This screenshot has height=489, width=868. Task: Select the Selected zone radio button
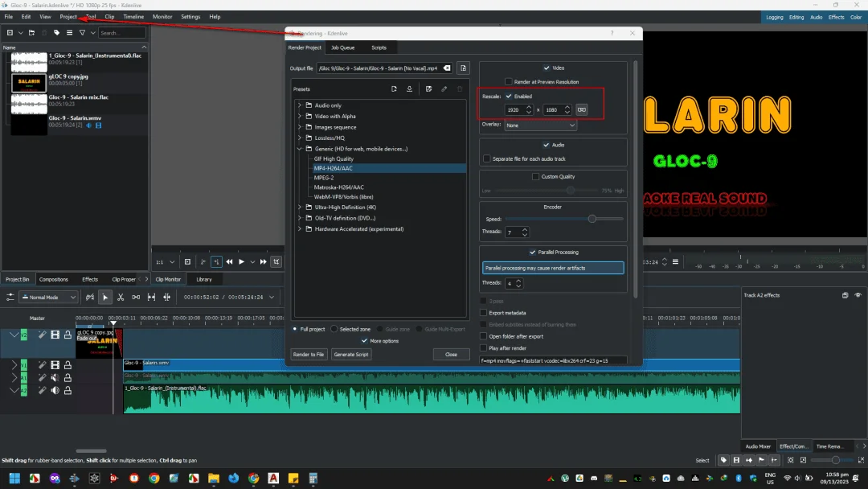[334, 329]
